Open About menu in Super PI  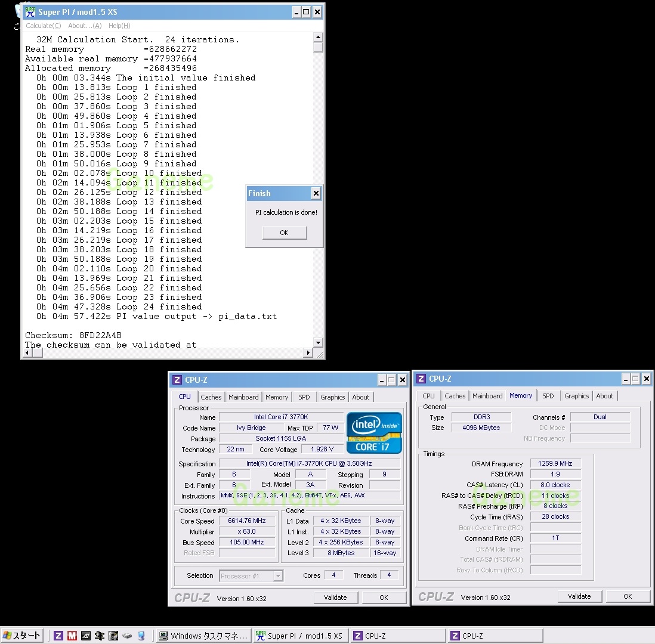pos(85,26)
